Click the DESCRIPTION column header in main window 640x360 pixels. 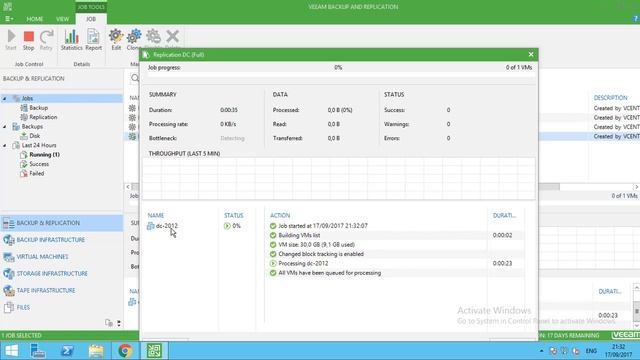pos(610,98)
